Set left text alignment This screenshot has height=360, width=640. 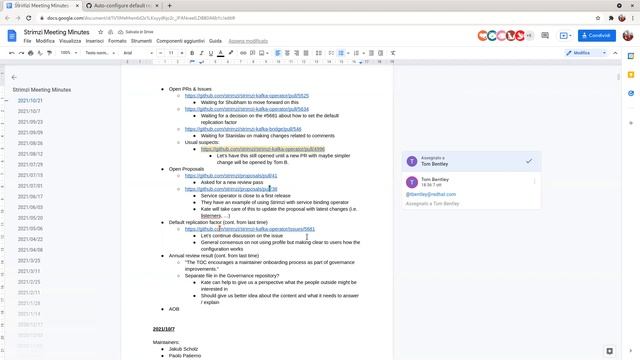pos(278,53)
